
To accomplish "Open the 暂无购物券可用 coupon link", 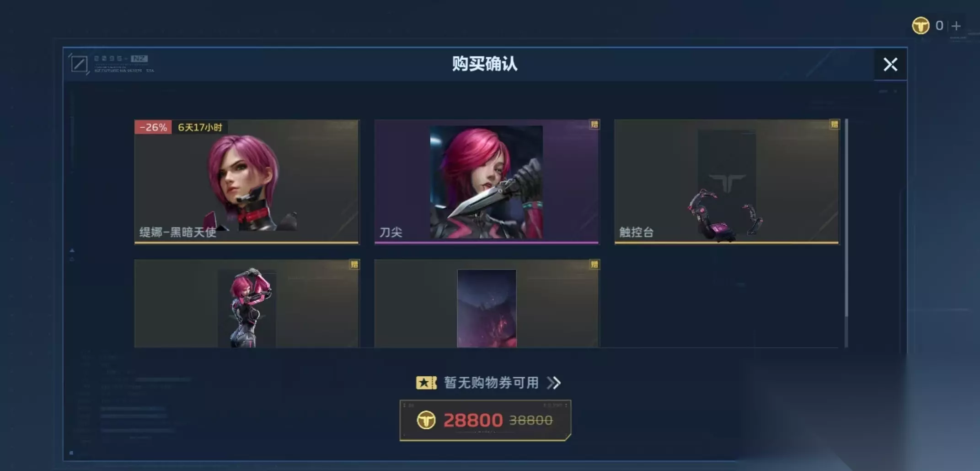I will [x=491, y=383].
